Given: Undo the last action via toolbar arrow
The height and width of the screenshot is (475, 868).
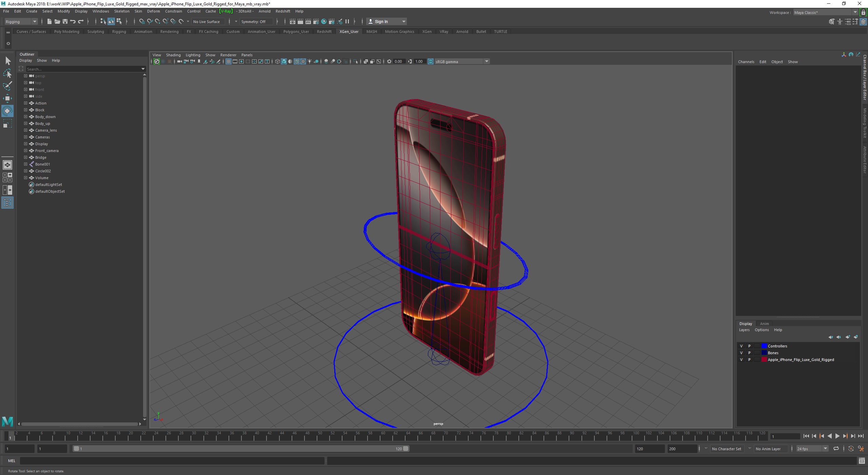Looking at the screenshot, I should pyautogui.click(x=73, y=21).
